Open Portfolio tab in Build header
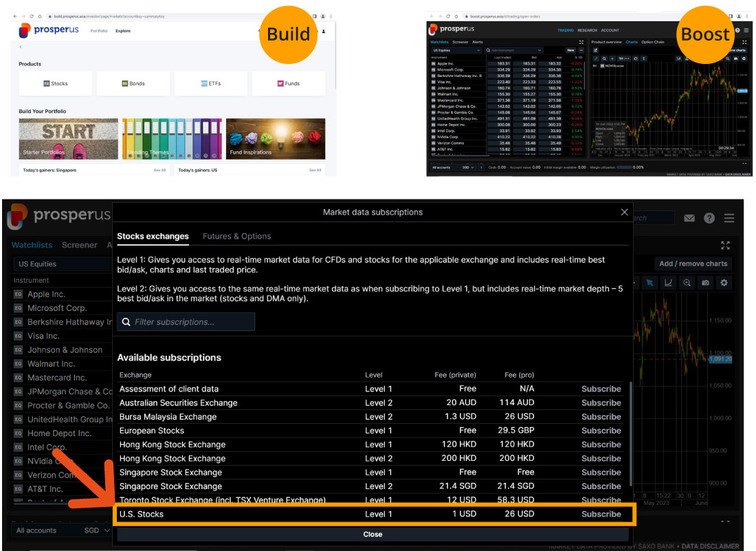756x551 pixels. pyautogui.click(x=99, y=31)
